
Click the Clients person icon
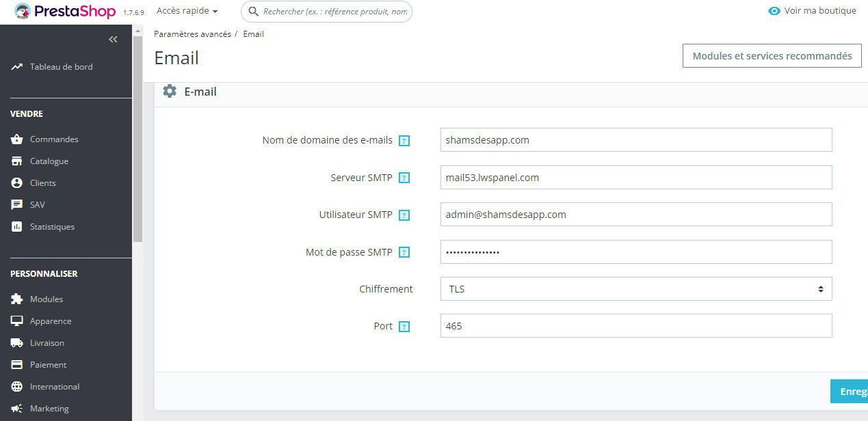tap(17, 183)
